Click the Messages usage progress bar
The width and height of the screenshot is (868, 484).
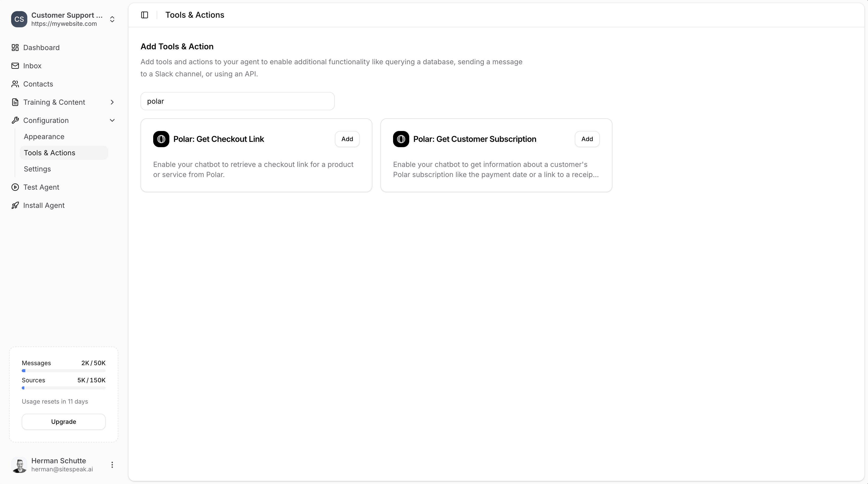[64, 371]
